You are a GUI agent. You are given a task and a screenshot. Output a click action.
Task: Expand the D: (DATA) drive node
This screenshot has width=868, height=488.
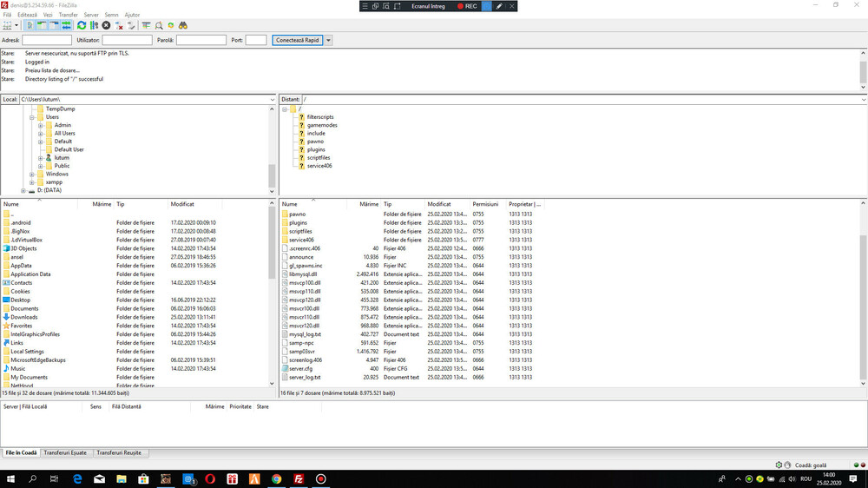pyautogui.click(x=23, y=190)
